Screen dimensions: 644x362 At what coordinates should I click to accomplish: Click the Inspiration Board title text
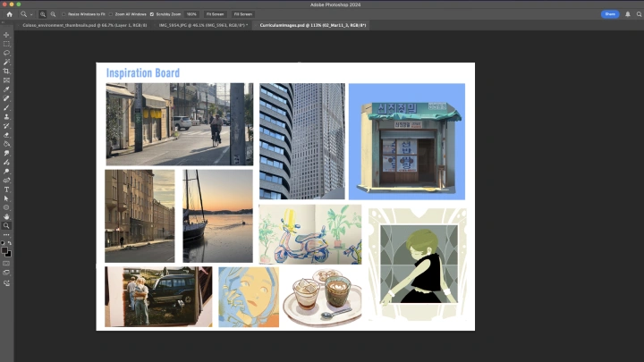143,73
